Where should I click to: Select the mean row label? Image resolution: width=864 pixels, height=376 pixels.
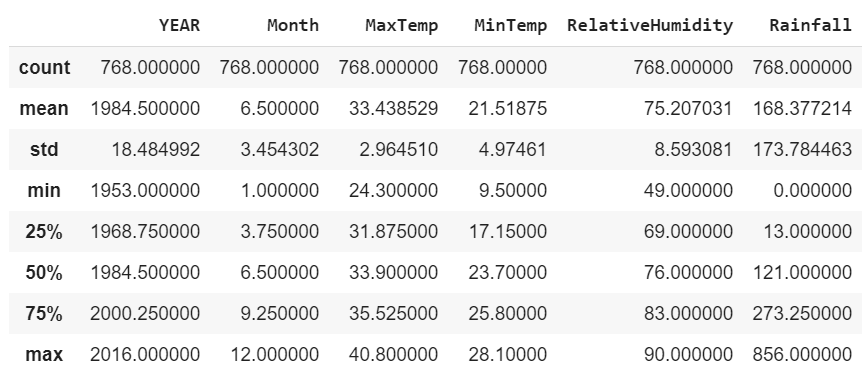(44, 109)
